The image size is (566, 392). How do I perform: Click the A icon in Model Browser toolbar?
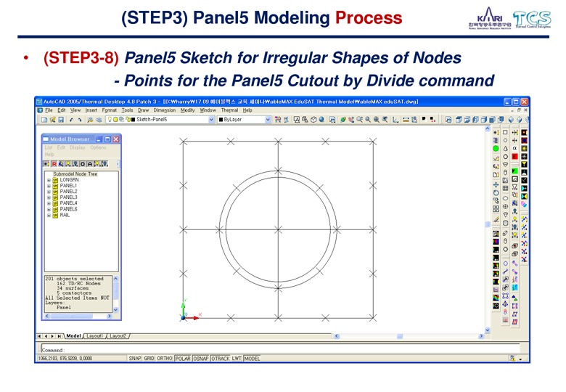point(90,164)
